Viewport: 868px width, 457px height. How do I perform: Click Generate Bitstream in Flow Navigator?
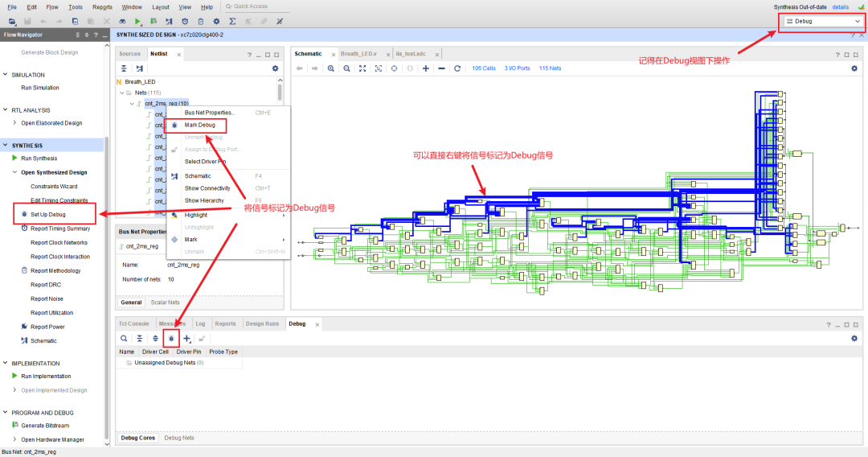[45, 426]
